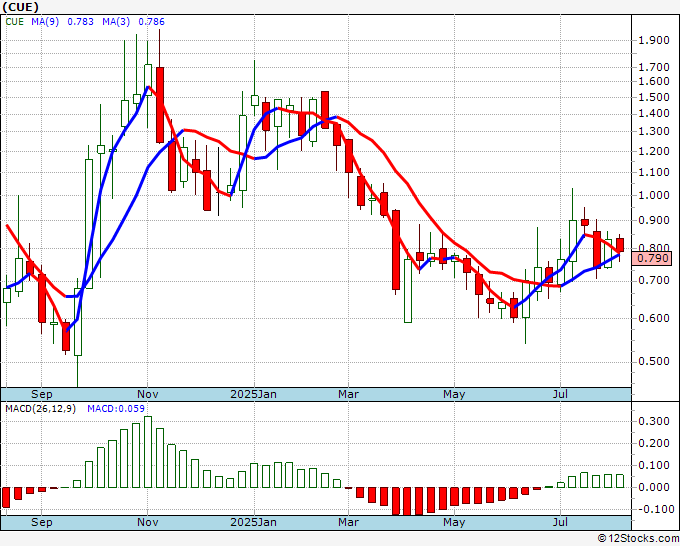The width and height of the screenshot is (680, 546).
Task: Click the 1.900 price axis label
Action: (654, 40)
